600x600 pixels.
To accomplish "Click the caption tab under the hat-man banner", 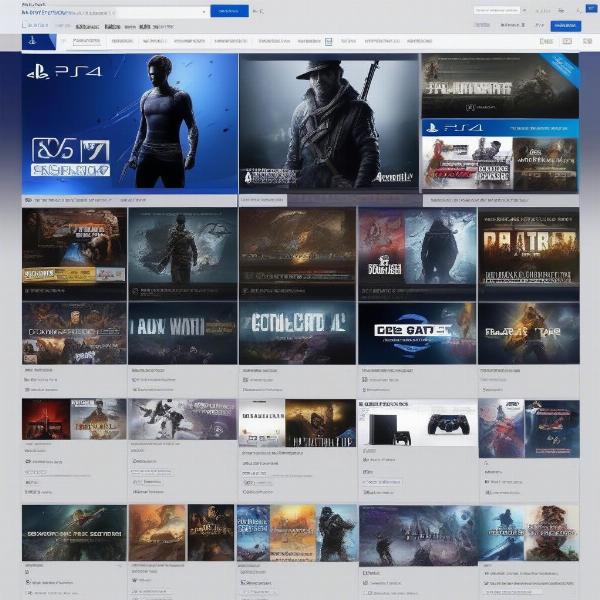I will 263,200.
